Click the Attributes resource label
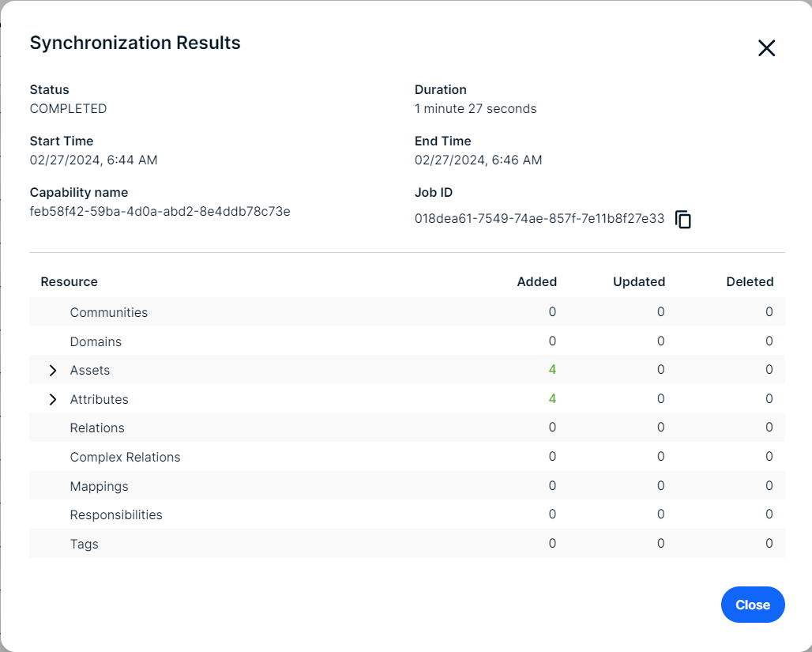 pos(99,399)
